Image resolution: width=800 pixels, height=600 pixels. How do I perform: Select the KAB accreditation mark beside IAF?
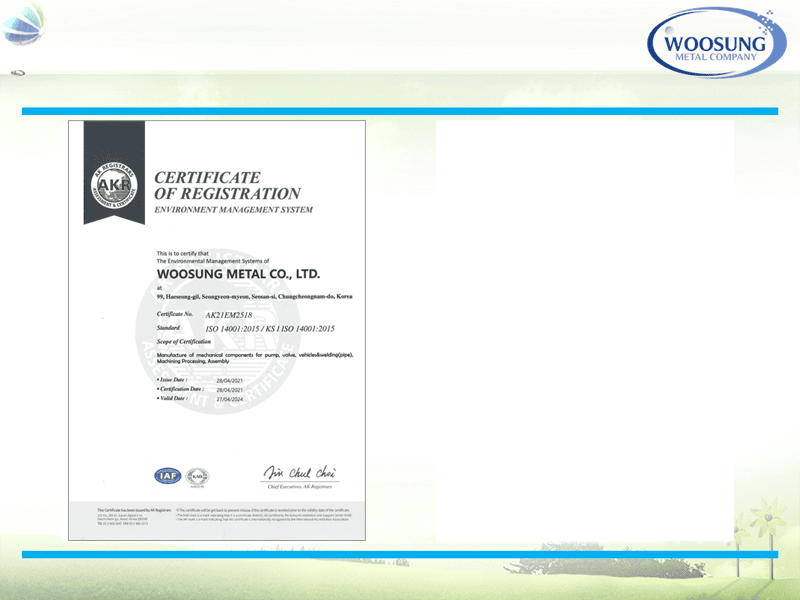click(x=198, y=477)
